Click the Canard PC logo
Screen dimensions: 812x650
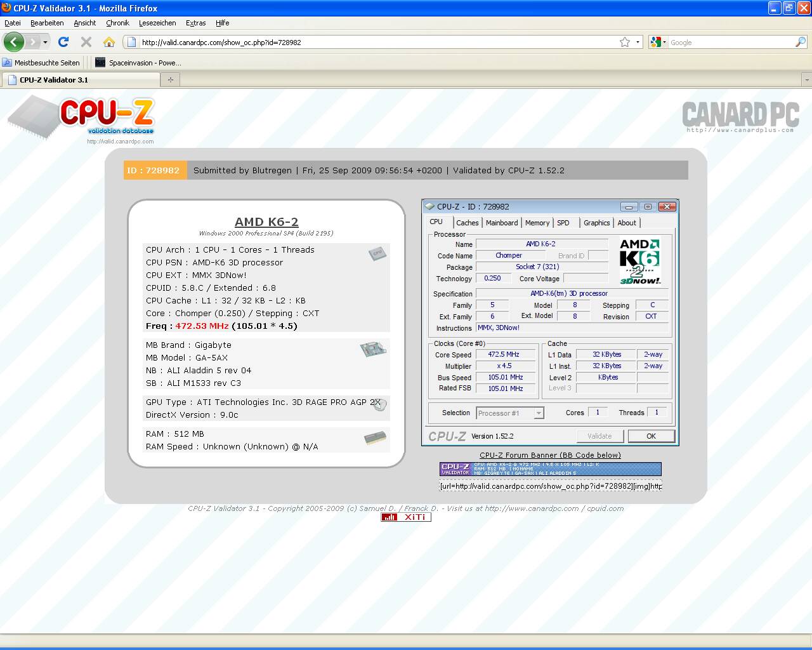[740, 117]
